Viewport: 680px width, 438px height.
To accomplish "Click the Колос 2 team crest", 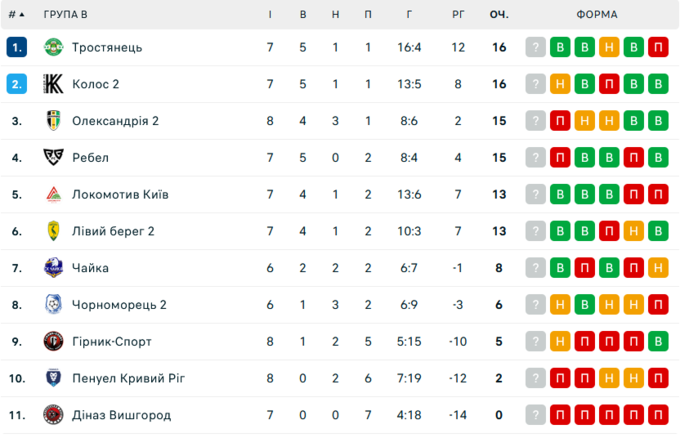I will [x=53, y=84].
